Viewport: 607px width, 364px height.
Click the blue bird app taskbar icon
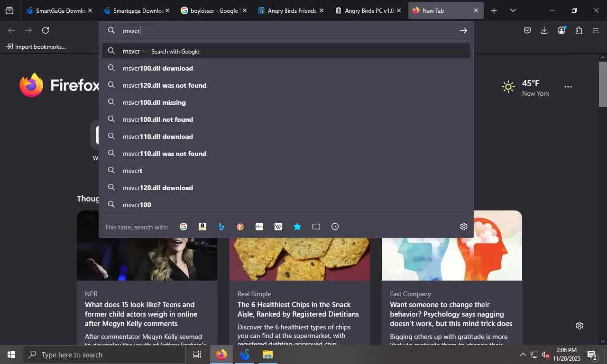click(x=245, y=355)
